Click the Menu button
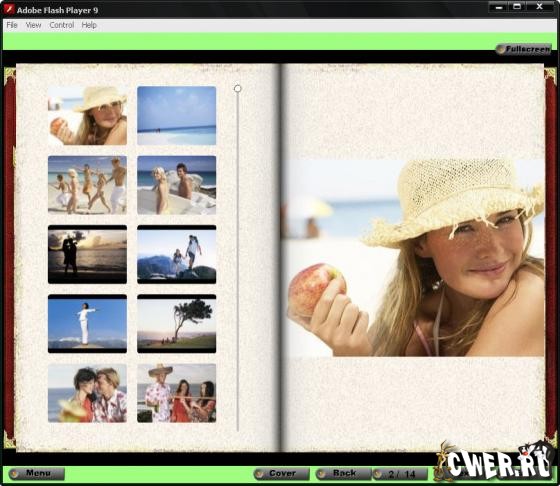This screenshot has width=560, height=486. point(37,474)
